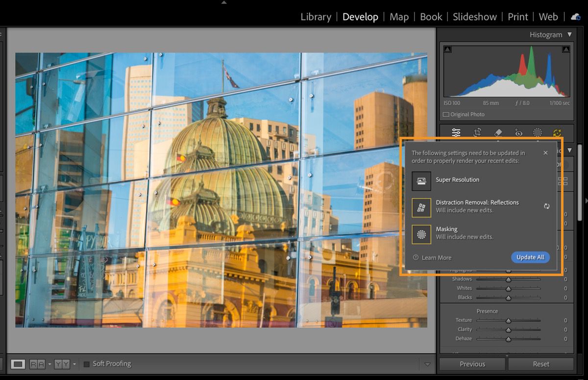This screenshot has height=380, width=588.
Task: Select the Edit sliders tool icon
Action: coord(456,132)
